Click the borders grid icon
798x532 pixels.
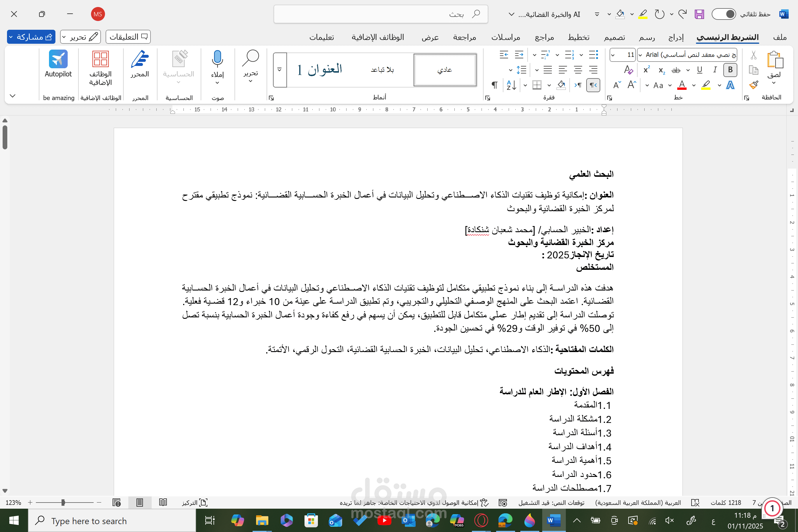click(x=537, y=85)
